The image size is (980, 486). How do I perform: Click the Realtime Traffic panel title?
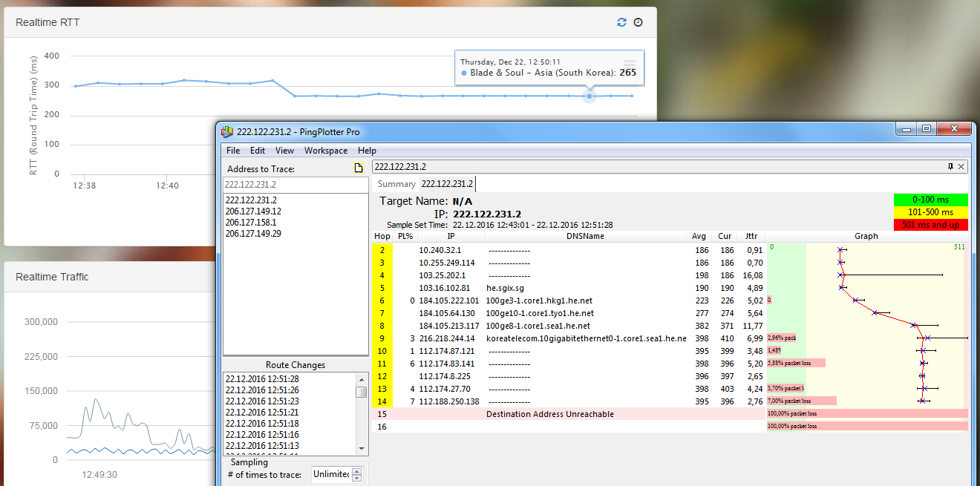tap(52, 277)
